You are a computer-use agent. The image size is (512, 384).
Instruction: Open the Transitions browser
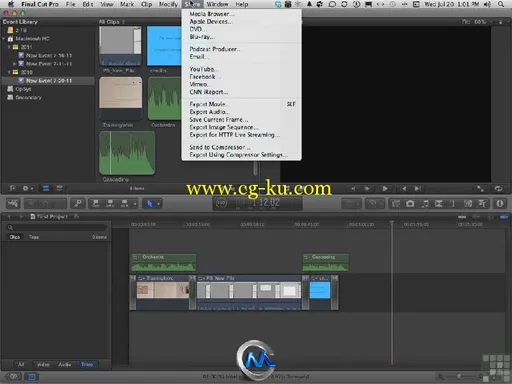[x=439, y=203]
